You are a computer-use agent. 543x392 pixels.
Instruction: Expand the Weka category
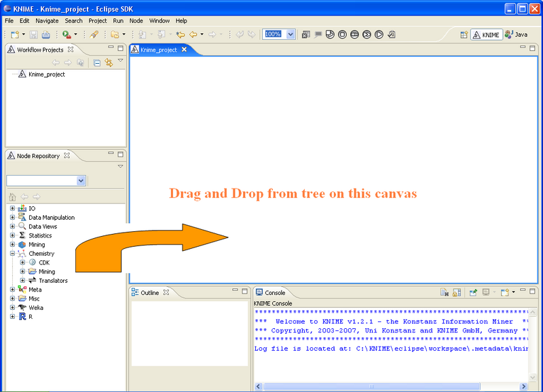coord(12,307)
